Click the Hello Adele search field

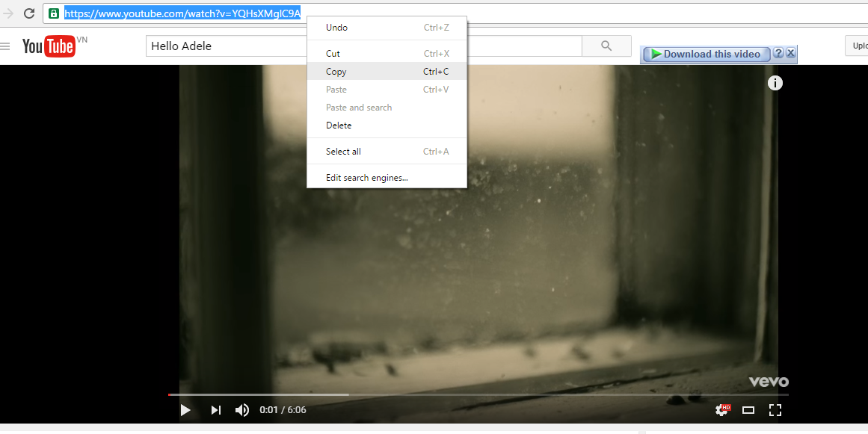coord(363,46)
